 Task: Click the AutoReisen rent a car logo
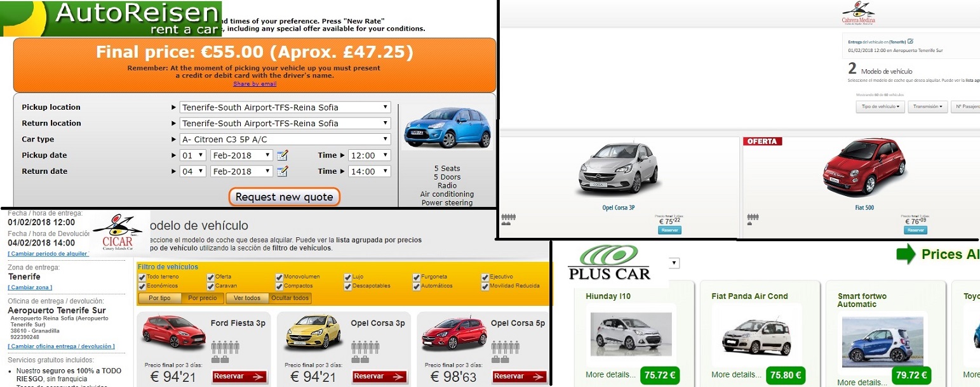tap(111, 18)
